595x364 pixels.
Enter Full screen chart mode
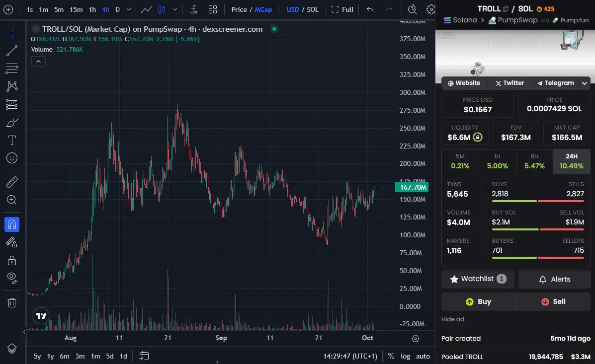pyautogui.click(x=342, y=9)
